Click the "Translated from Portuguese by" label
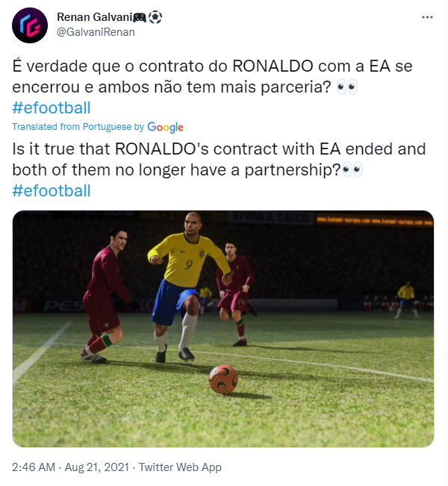 click(x=78, y=127)
